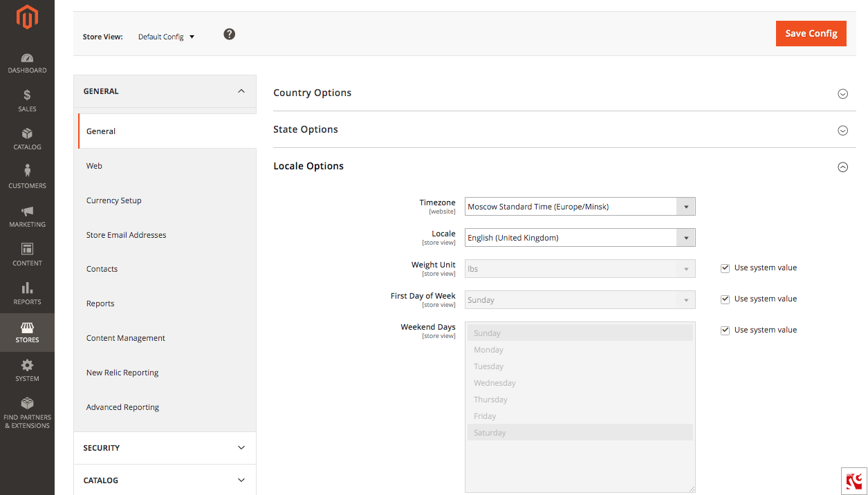
Task: Expand the SECURITY config group
Action: click(165, 448)
